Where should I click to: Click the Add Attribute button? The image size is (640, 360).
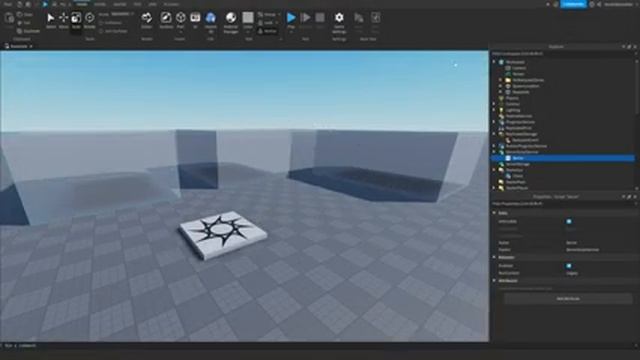(x=568, y=299)
